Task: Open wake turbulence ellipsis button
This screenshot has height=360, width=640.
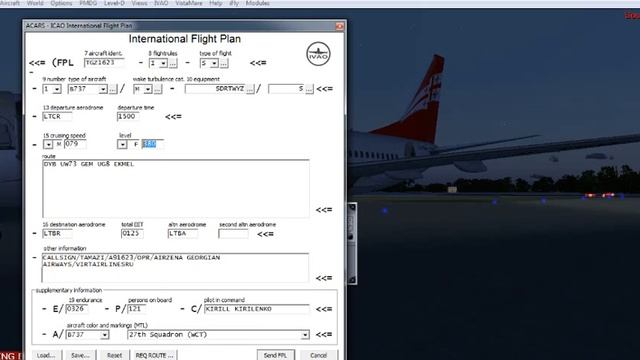Action: [x=158, y=89]
